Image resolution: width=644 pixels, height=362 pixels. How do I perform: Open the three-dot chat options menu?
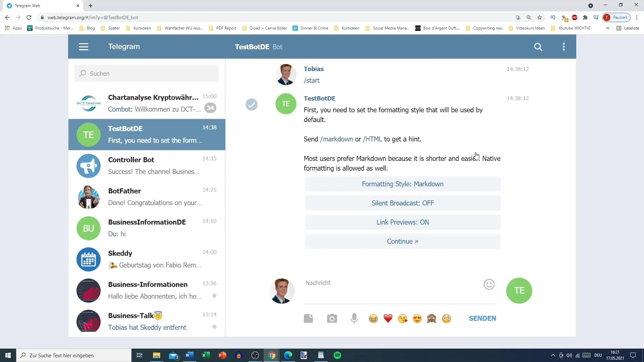[564, 47]
